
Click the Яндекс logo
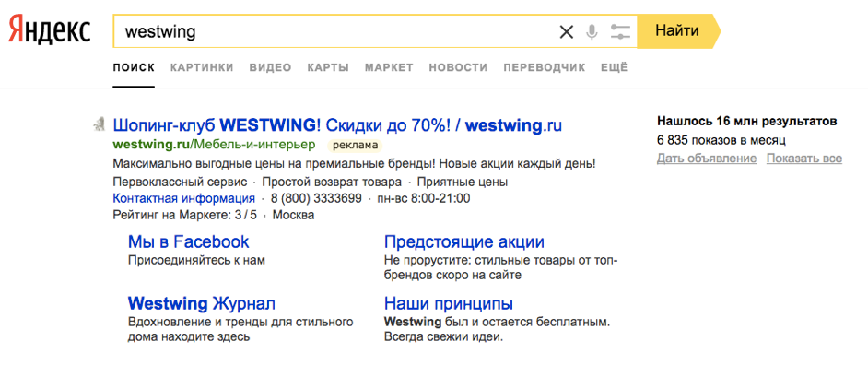(49, 30)
